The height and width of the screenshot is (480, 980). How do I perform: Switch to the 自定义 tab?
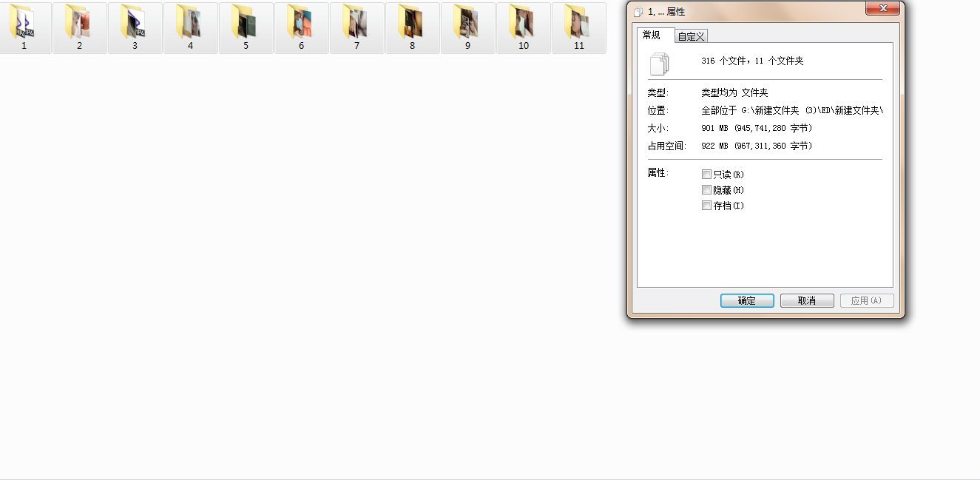691,36
